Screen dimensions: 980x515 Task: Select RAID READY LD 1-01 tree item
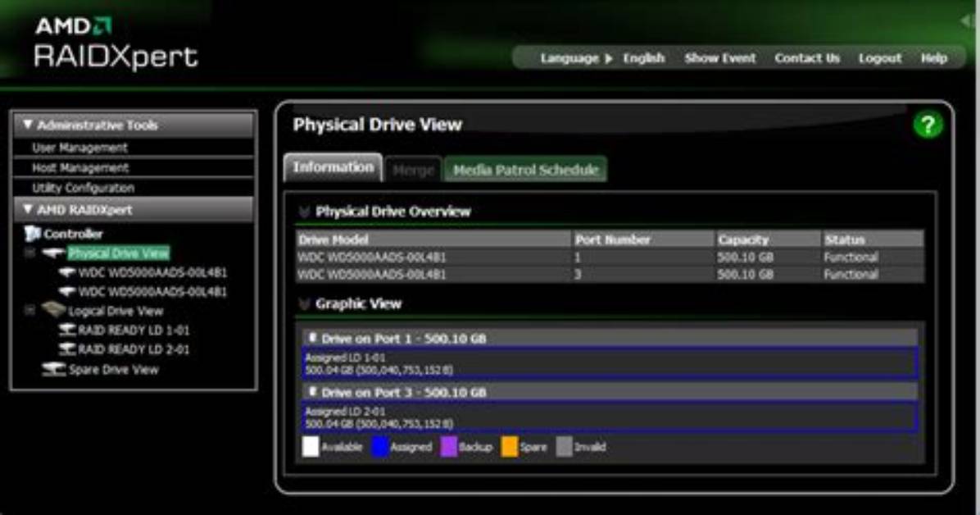point(134,330)
